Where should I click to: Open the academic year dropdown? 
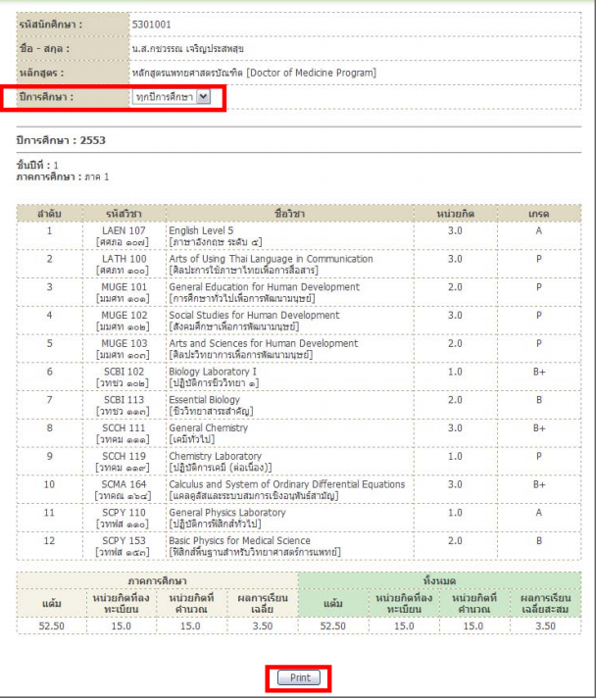[171, 97]
